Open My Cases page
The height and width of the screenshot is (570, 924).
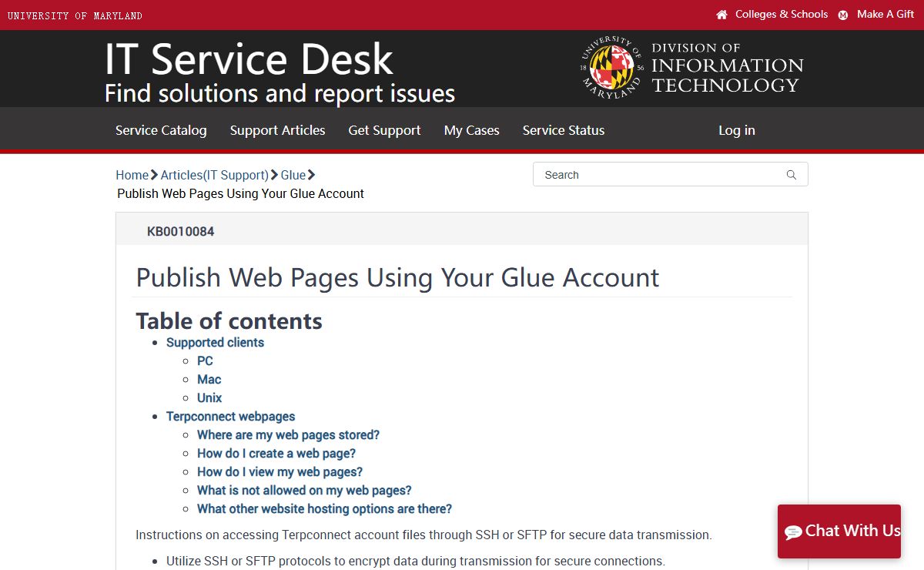(x=472, y=130)
